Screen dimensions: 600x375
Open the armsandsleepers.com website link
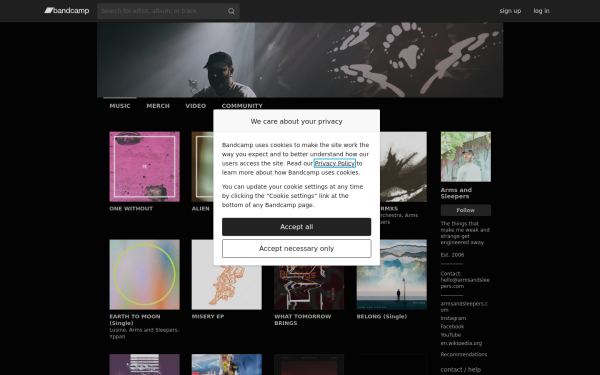pyautogui.click(x=464, y=307)
